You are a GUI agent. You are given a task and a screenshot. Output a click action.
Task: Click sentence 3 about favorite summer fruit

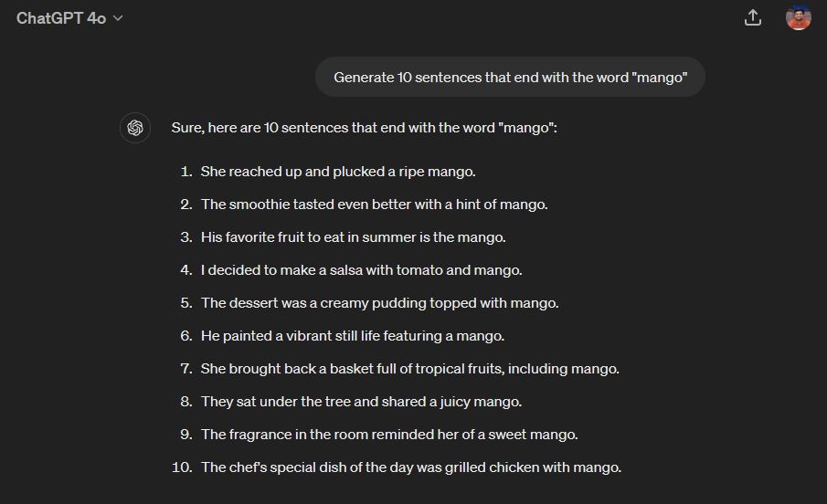(354, 237)
